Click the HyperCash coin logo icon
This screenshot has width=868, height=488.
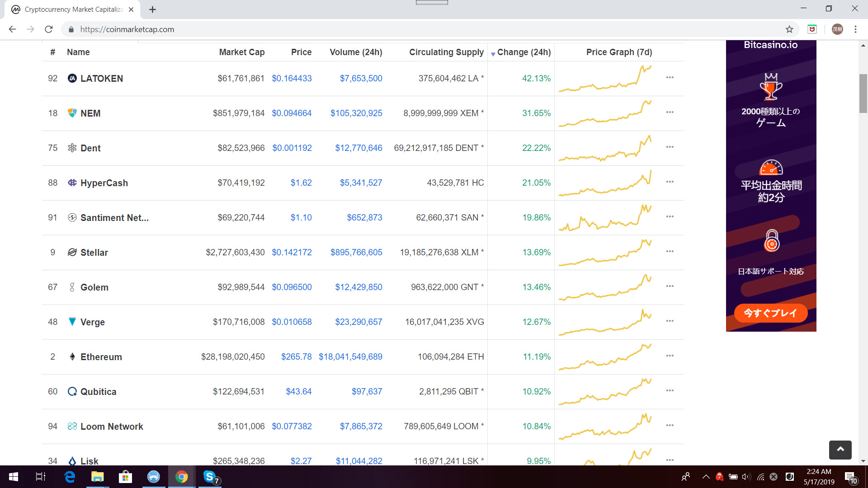tap(72, 183)
